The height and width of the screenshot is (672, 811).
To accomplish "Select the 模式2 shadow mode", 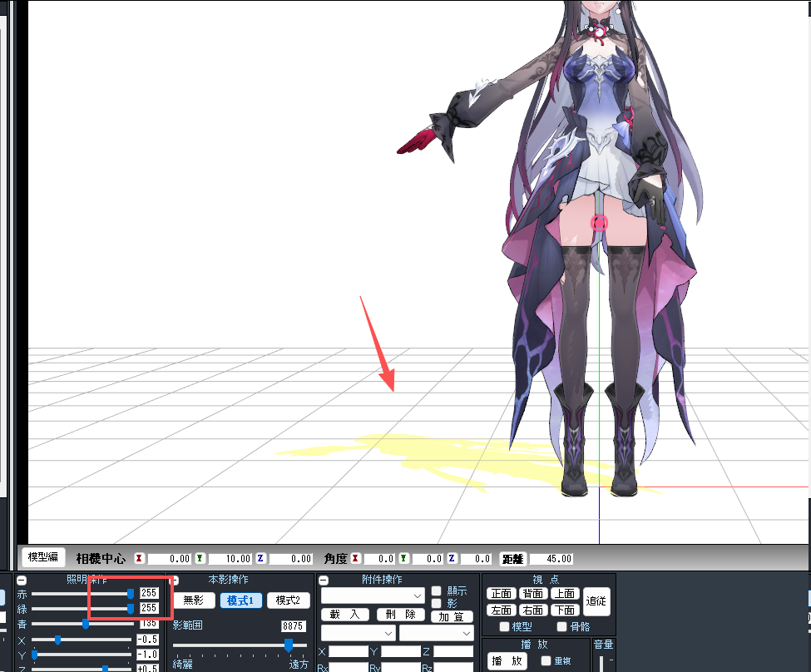I will pos(288,600).
